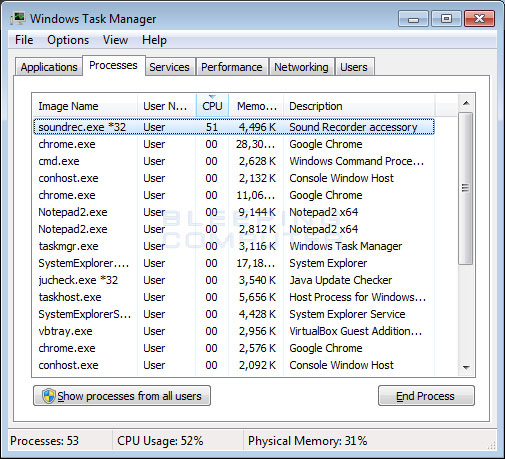The height and width of the screenshot is (459, 505).
Task: Click the 3,116 K memory value
Action: (257, 246)
